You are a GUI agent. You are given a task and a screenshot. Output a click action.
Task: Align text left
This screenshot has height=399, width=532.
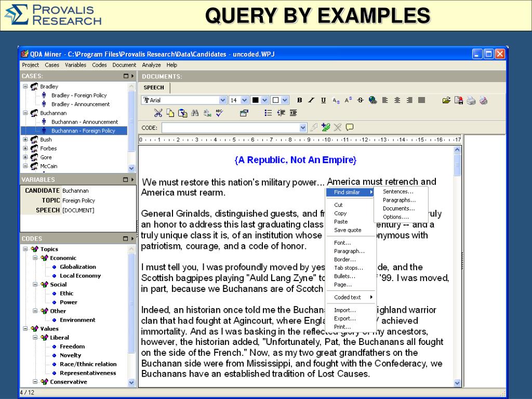385,100
